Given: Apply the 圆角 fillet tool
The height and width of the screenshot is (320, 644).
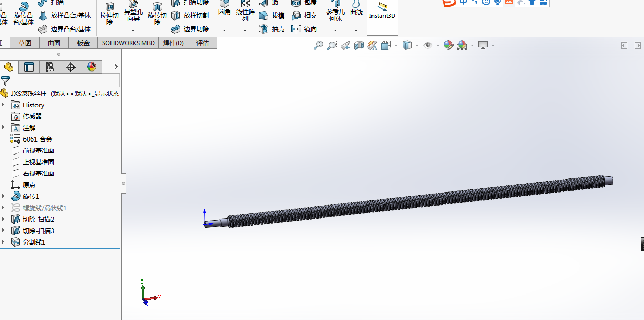Looking at the screenshot, I should 225,8.
